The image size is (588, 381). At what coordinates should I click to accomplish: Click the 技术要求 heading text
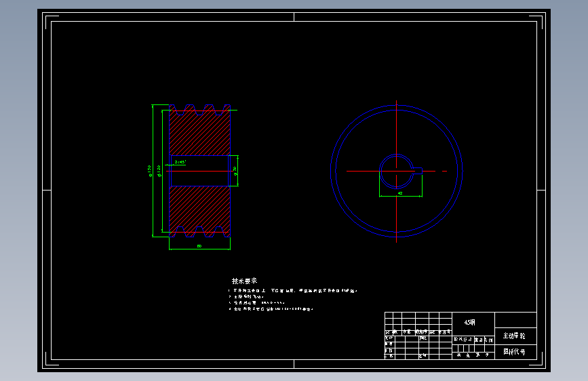[x=244, y=281]
